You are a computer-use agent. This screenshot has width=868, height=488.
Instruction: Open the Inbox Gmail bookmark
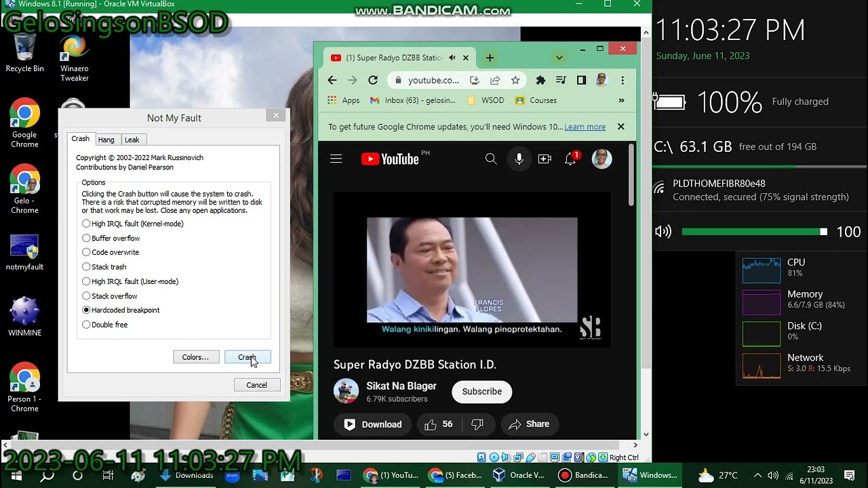[x=413, y=100]
